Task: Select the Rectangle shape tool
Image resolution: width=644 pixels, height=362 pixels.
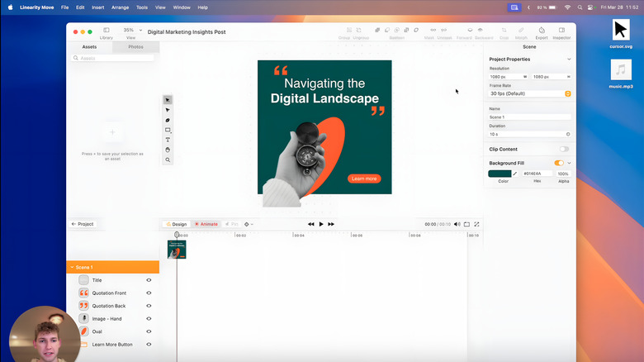Action: tap(168, 130)
